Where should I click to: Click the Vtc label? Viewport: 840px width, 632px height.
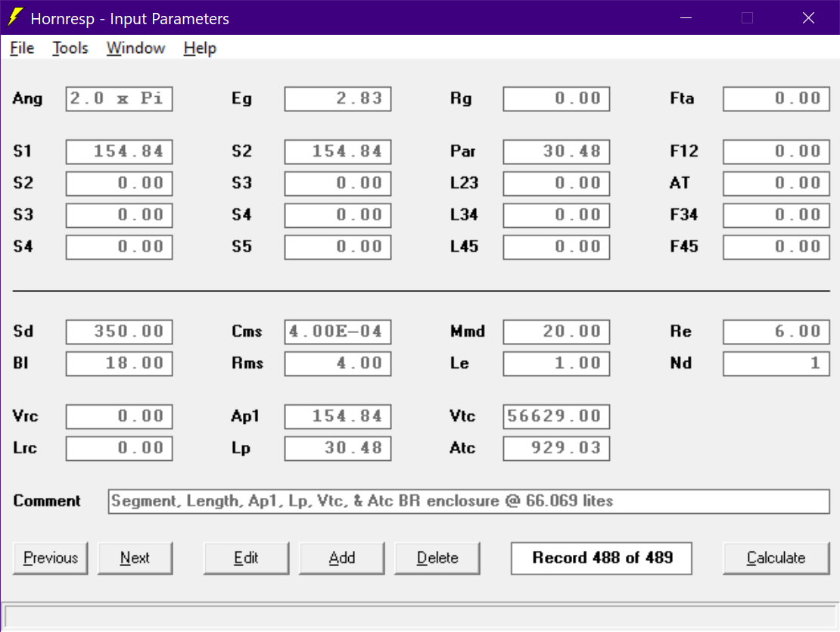[x=462, y=416]
